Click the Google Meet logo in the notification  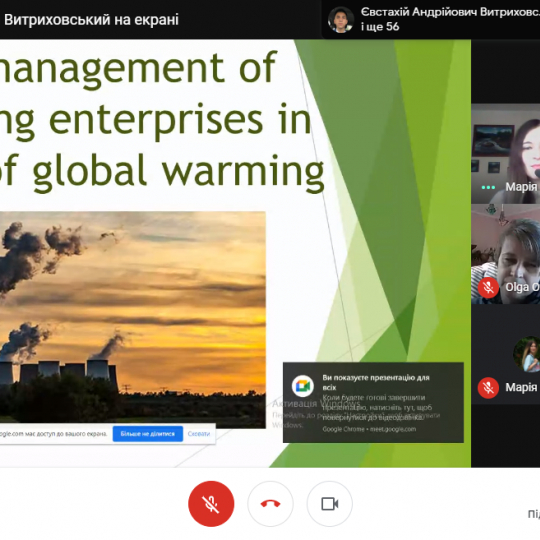tap(302, 386)
